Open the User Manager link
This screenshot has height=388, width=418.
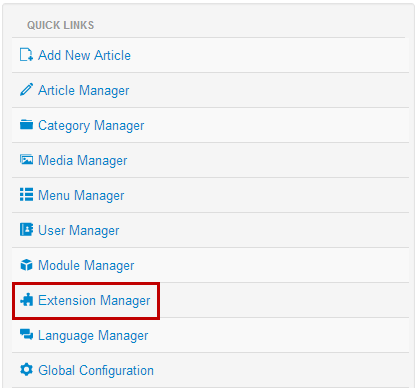pyautogui.click(x=79, y=231)
